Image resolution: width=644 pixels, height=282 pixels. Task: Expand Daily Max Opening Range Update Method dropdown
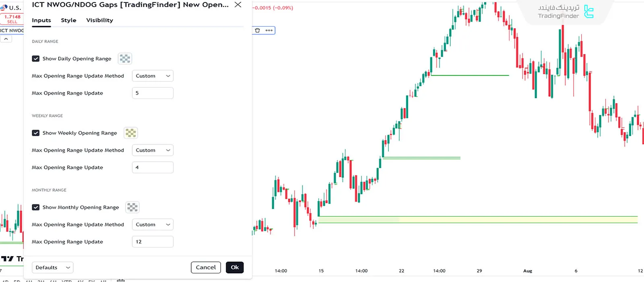(153, 76)
